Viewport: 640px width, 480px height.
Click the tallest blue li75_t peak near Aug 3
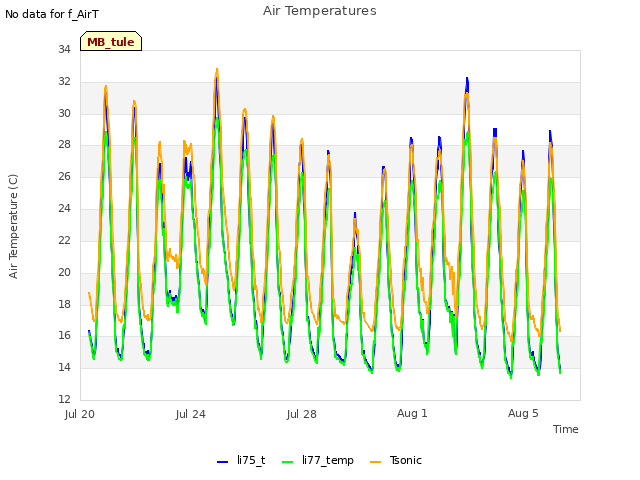(x=467, y=78)
